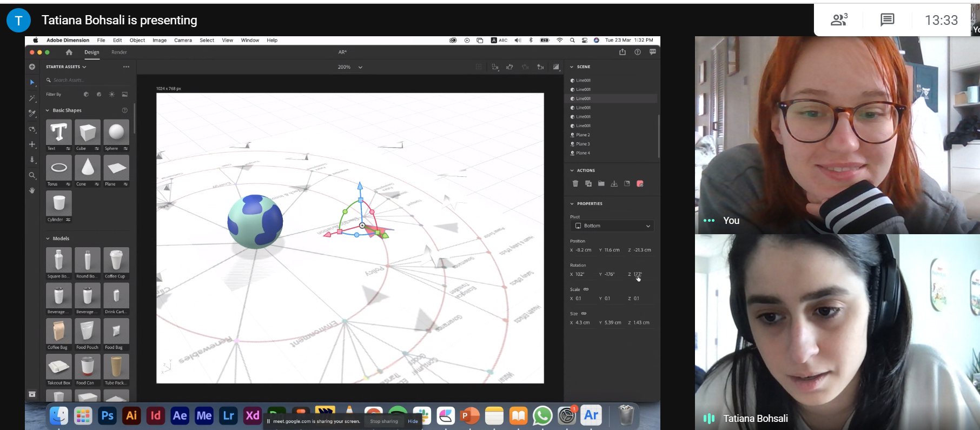Image resolution: width=980 pixels, height=430 pixels.
Task: Add the Coffee Cup model thumbnail
Action: pyautogui.click(x=116, y=260)
